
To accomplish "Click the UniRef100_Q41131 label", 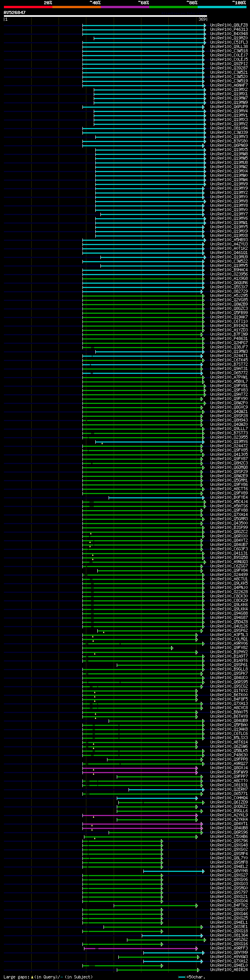I will [x=229, y=553].
